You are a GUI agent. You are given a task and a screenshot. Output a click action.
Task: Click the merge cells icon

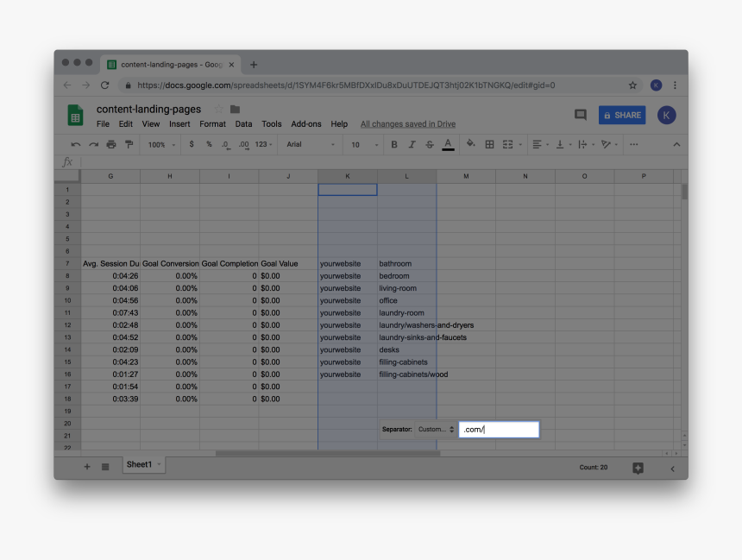coord(508,144)
